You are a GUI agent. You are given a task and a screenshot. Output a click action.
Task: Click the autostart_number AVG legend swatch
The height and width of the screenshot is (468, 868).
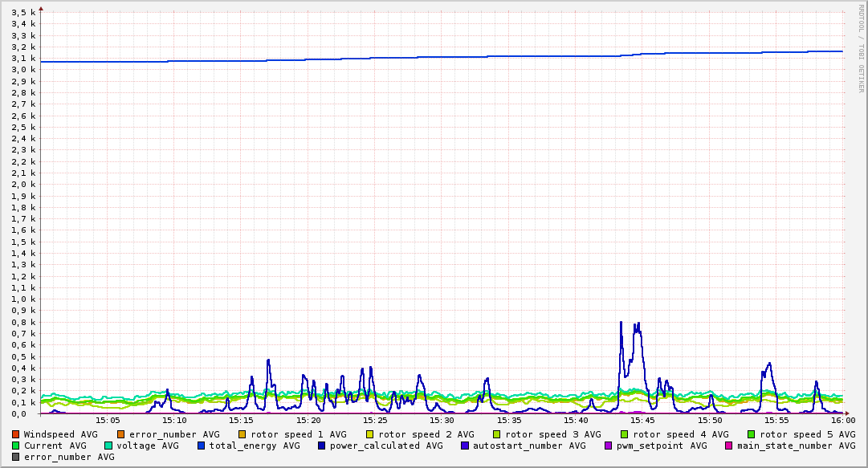click(x=464, y=446)
